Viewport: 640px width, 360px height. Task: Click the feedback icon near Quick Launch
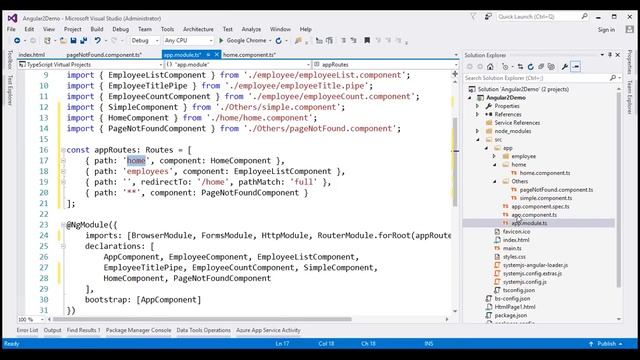488,16
